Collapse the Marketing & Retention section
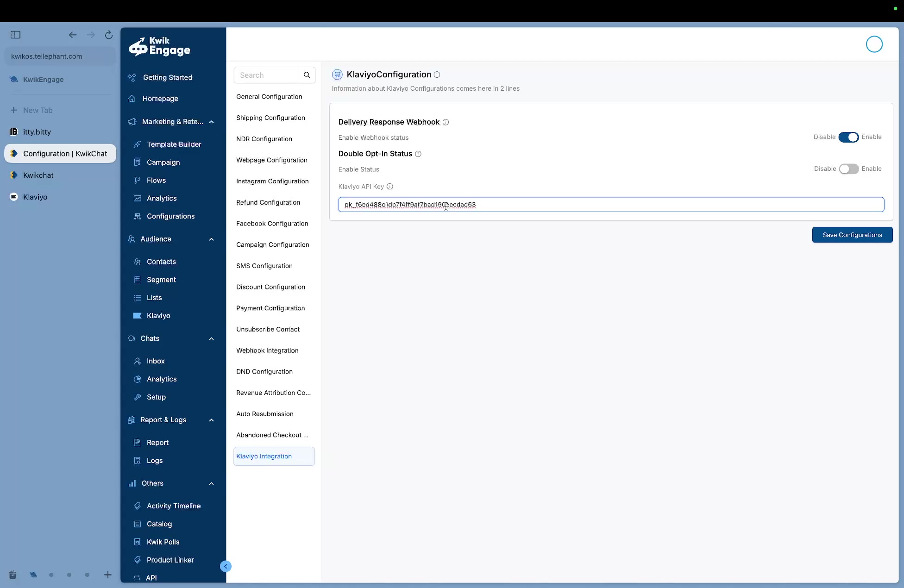 212,122
